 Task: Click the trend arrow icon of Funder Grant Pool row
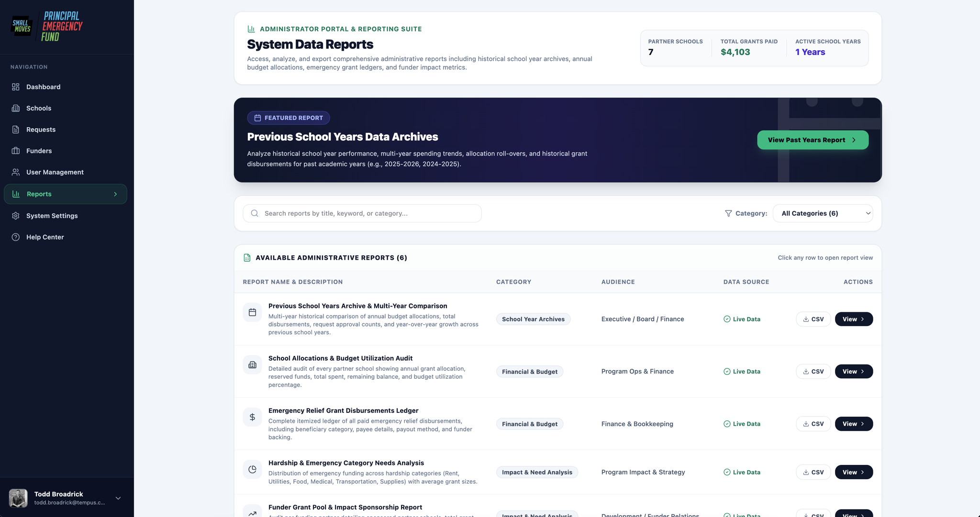coord(252,513)
